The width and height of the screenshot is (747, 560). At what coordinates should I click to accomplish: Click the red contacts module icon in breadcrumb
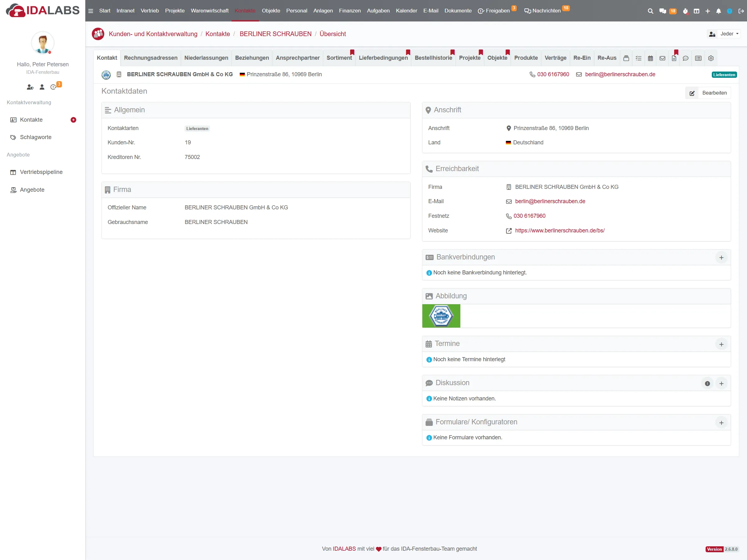click(98, 34)
